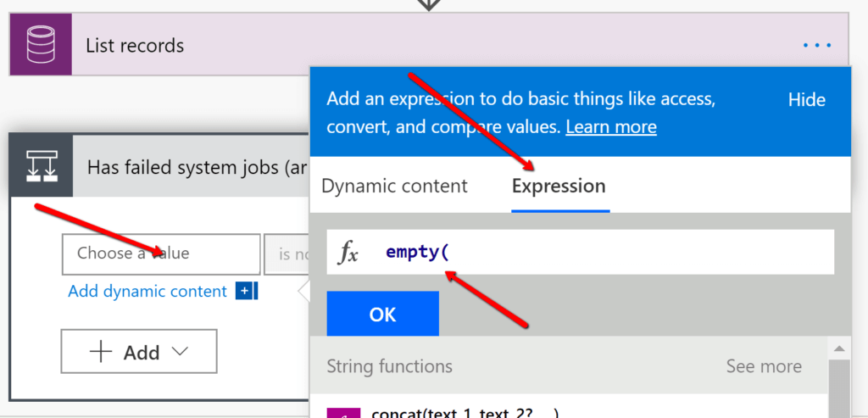868x418 pixels.
Task: Expand String functions with See more
Action: (x=763, y=366)
